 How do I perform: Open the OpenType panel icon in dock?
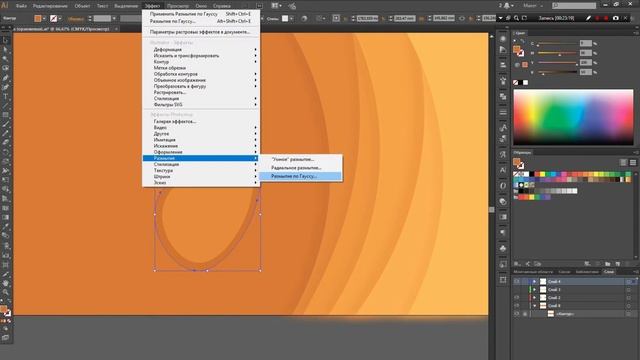tap(503, 186)
